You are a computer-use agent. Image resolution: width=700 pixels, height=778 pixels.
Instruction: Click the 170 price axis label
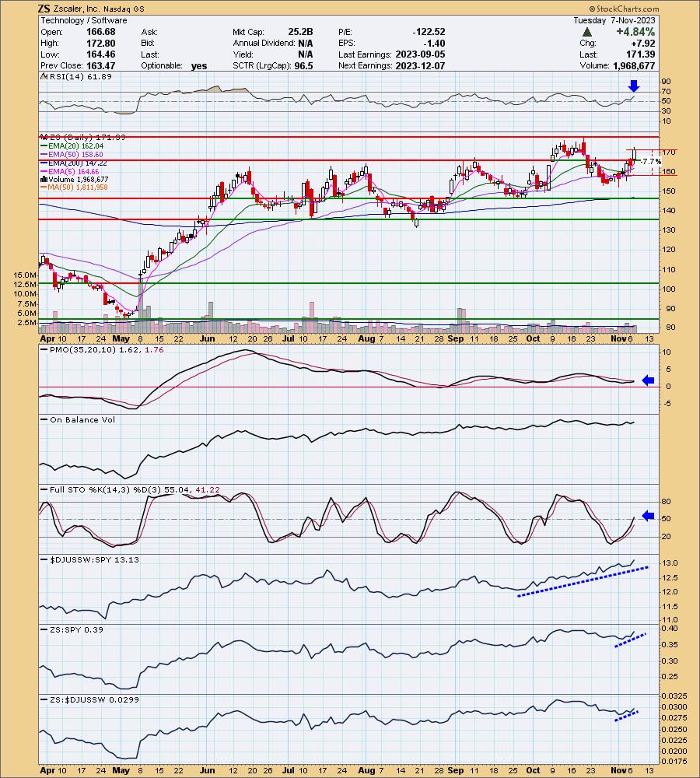point(669,152)
